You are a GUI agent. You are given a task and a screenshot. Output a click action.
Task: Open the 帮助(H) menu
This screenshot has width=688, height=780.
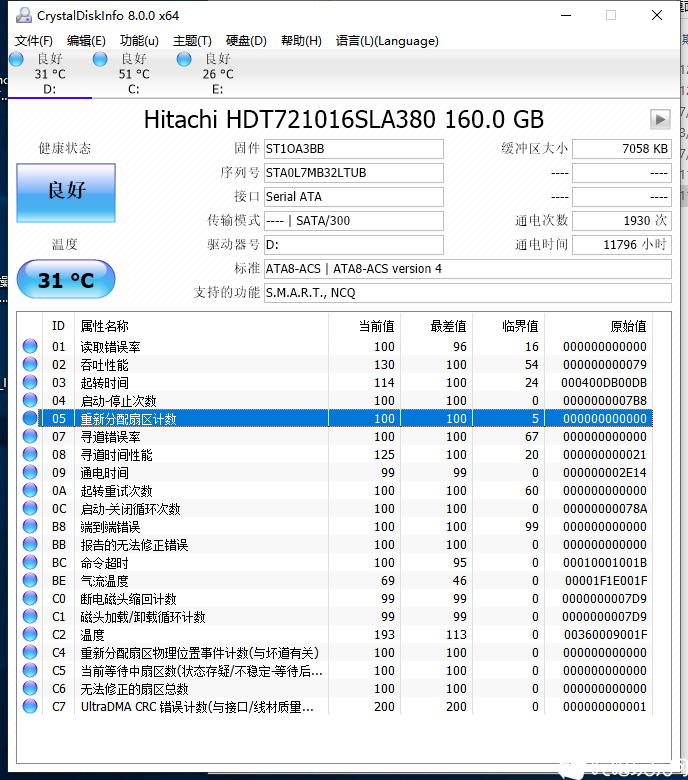point(301,41)
